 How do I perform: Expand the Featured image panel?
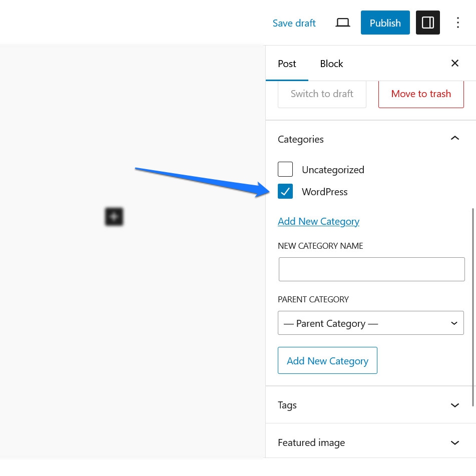370,442
